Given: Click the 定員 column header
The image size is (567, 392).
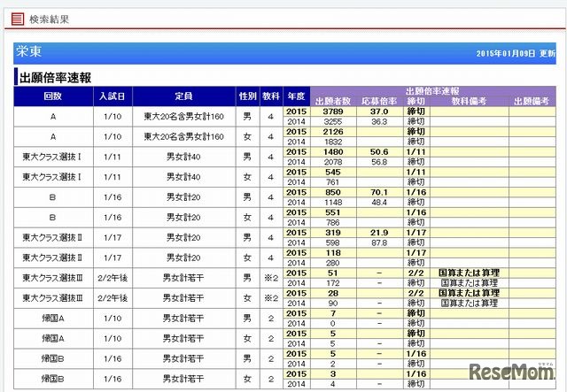Looking at the screenshot, I should pos(183,96).
